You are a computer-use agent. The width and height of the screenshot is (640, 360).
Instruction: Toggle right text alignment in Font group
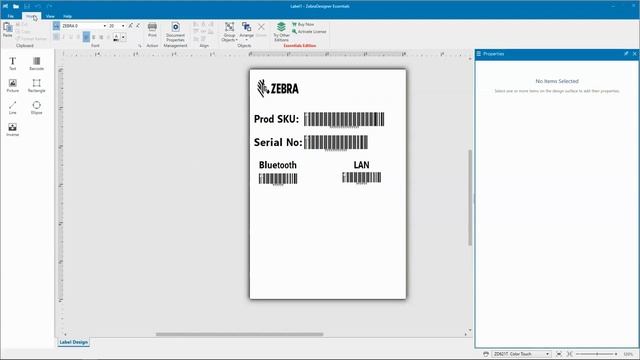(x=101, y=37)
